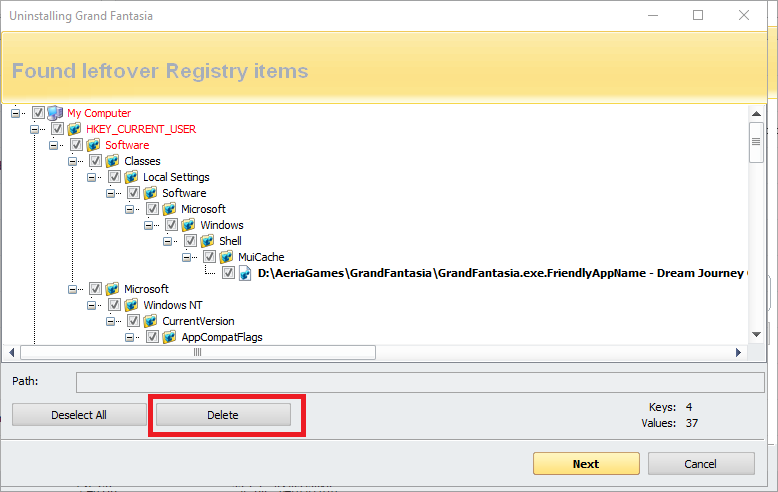Select the CurrentVersion label
The image size is (778, 492).
pyautogui.click(x=198, y=321)
